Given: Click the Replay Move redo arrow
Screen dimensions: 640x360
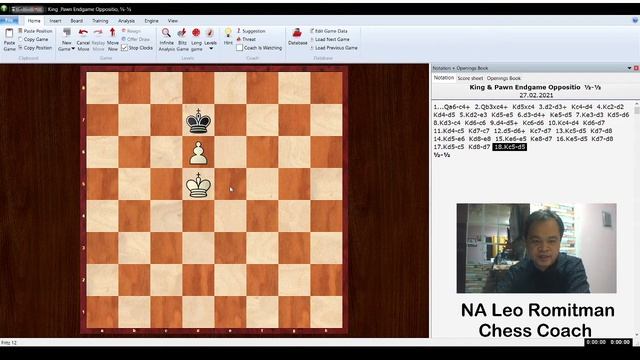Looking at the screenshot, I should tap(98, 33).
